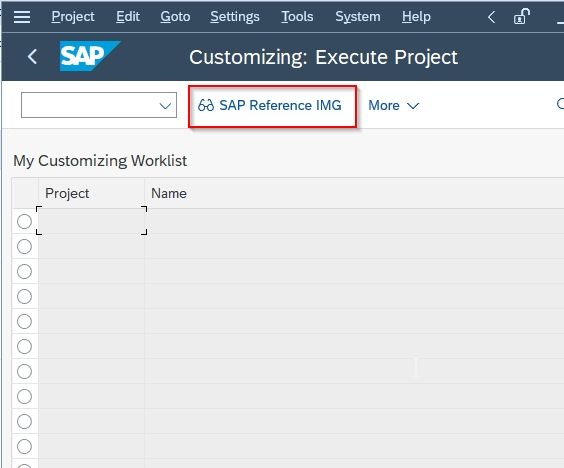Viewport: 564px width, 468px height.
Task: Select the tenth worklist row radio button
Action: (x=24, y=446)
